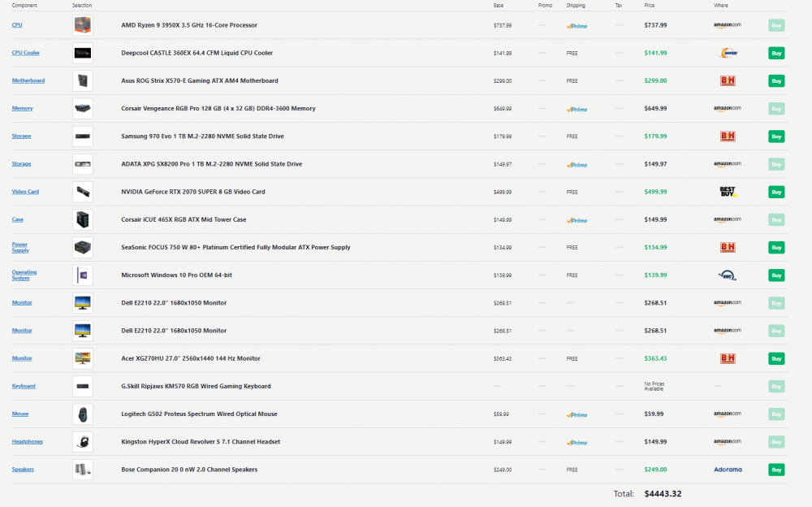The height and width of the screenshot is (507, 812).
Task: Open the Video Card component link
Action: tap(25, 192)
